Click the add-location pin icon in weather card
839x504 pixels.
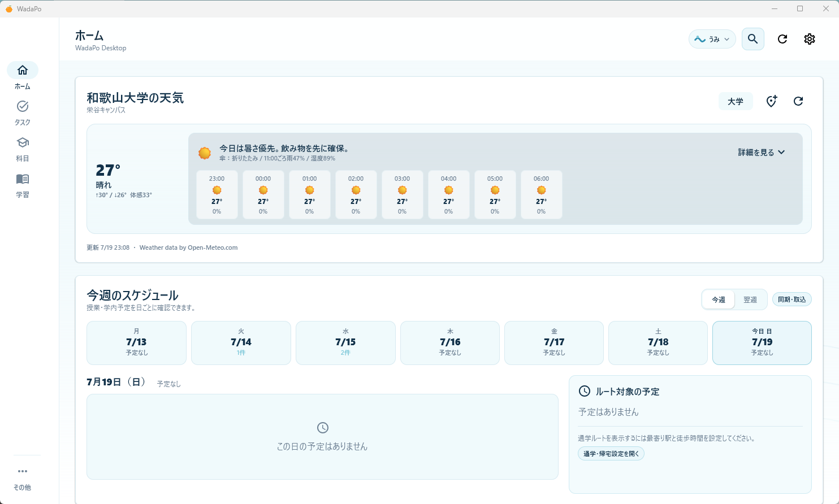tap(772, 101)
